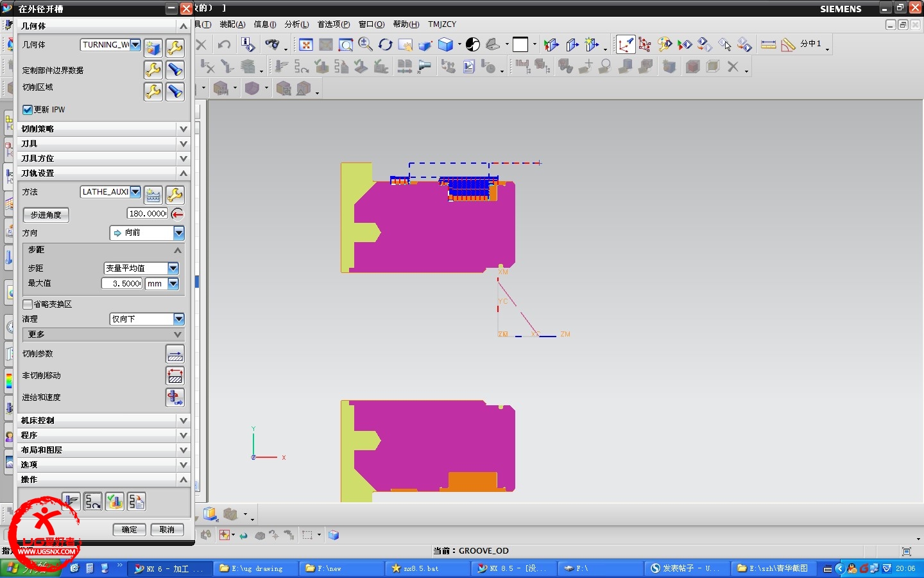Switch to nx8.5.bat taskbar item
Image resolution: width=924 pixels, height=578 pixels.
(x=427, y=568)
